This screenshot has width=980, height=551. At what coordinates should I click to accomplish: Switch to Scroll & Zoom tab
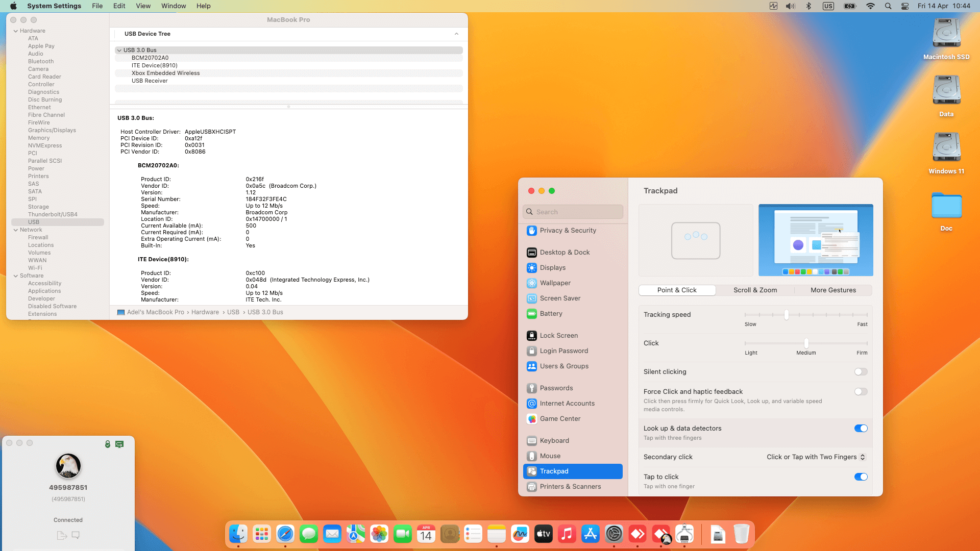click(755, 290)
